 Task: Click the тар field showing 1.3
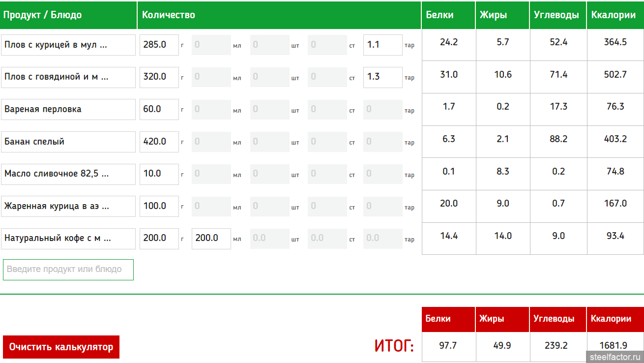[x=382, y=77]
